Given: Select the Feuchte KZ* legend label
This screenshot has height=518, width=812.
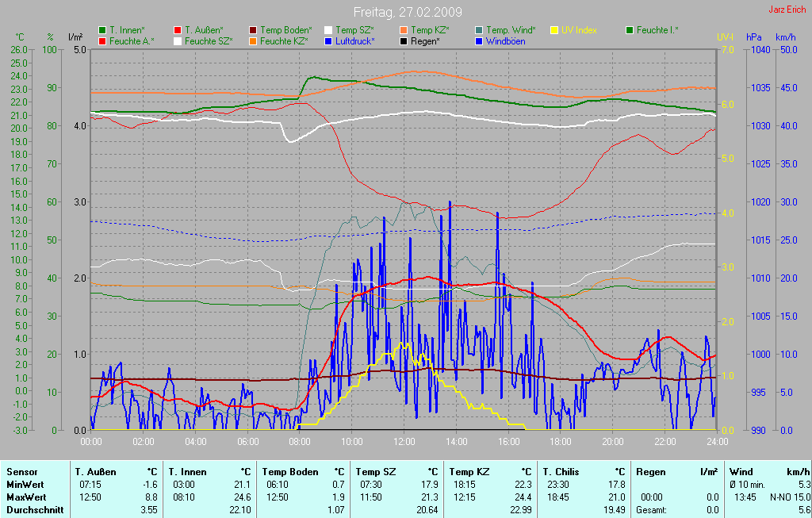Looking at the screenshot, I should (x=284, y=40).
